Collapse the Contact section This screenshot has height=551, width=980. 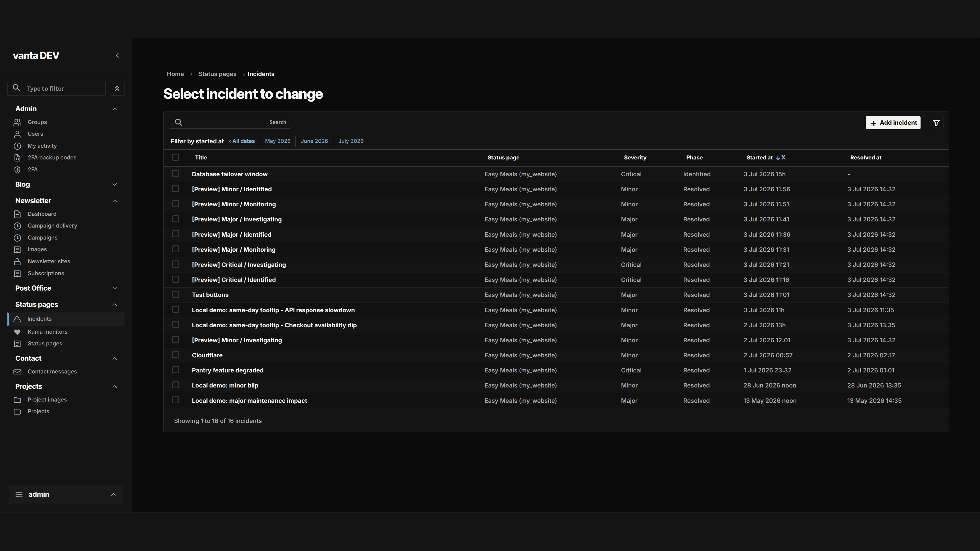115,359
